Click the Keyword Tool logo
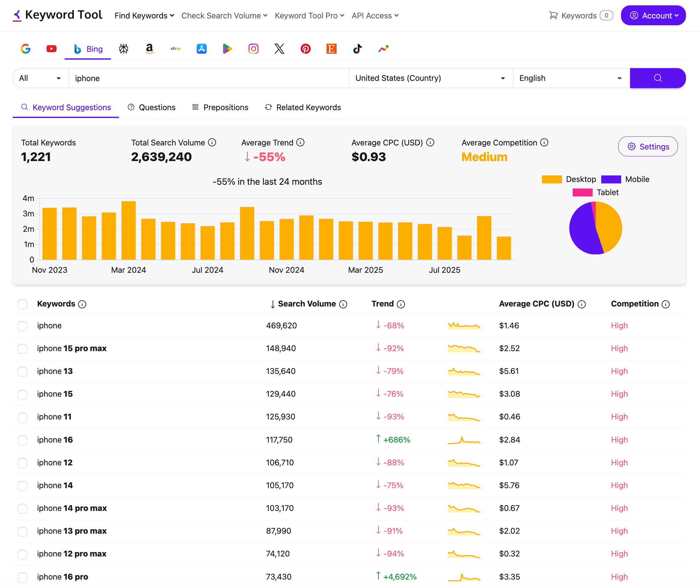Image resolution: width=700 pixels, height=588 pixels. pyautogui.click(x=58, y=15)
